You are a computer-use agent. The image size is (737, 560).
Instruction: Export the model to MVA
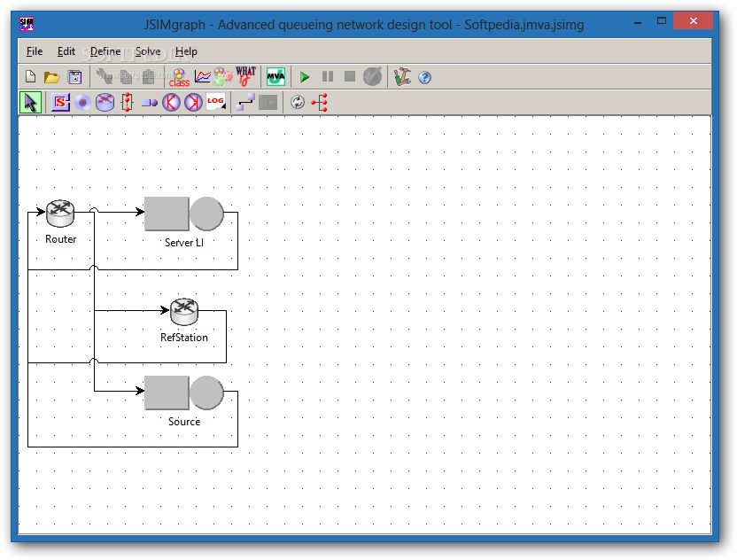[275, 76]
